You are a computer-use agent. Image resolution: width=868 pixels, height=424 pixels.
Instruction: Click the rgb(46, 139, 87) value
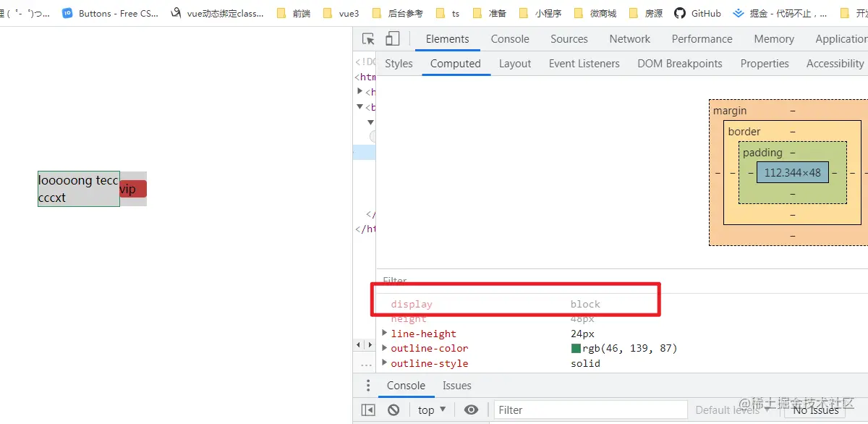pyautogui.click(x=630, y=348)
